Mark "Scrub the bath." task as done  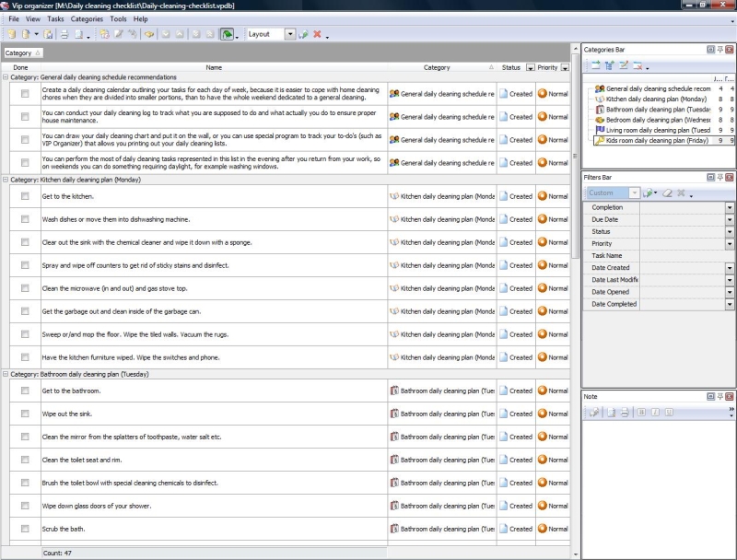point(25,529)
